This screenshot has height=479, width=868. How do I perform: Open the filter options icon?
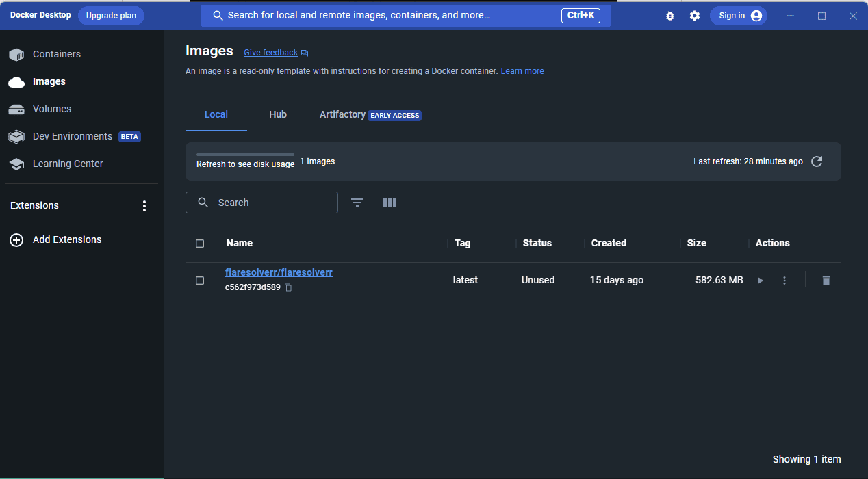click(357, 203)
